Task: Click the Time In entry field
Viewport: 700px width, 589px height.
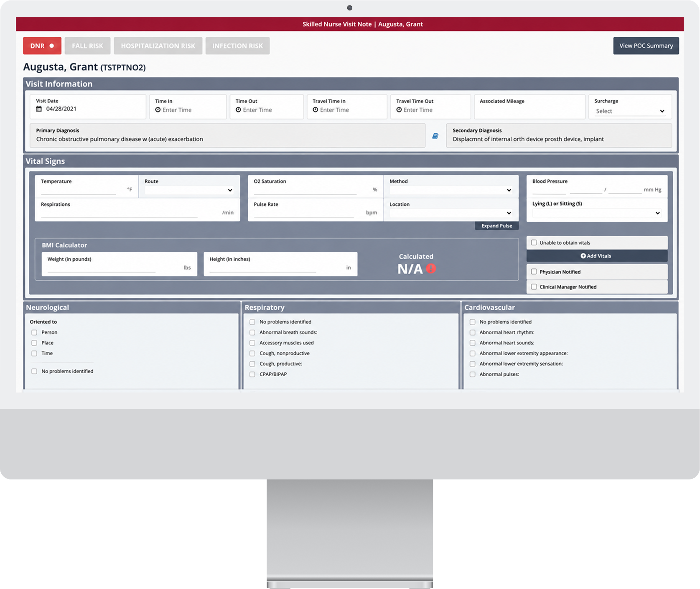Action: [188, 107]
